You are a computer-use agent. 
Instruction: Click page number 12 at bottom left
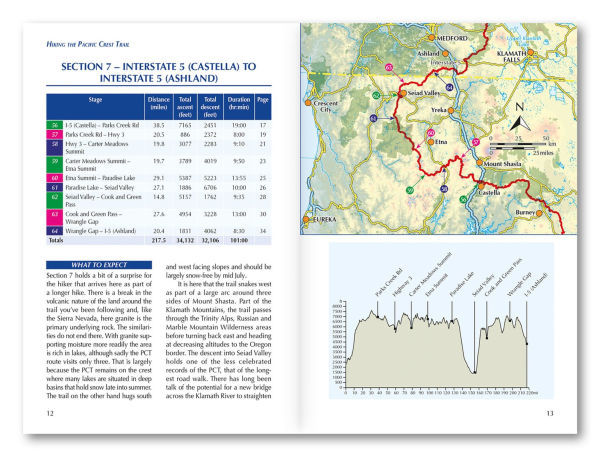[50, 413]
